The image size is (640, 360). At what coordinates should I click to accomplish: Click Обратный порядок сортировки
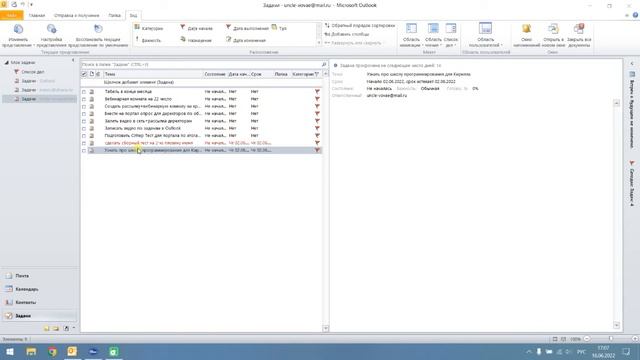360,25
